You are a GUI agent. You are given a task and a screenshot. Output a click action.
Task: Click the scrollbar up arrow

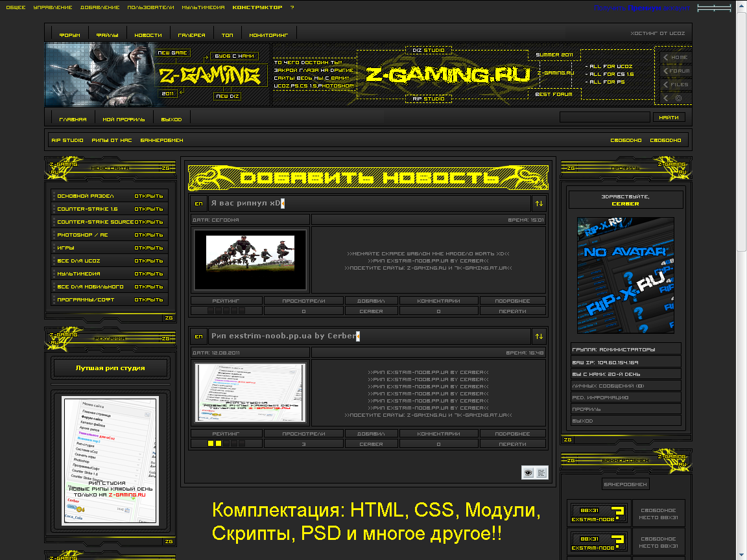pos(742,4)
